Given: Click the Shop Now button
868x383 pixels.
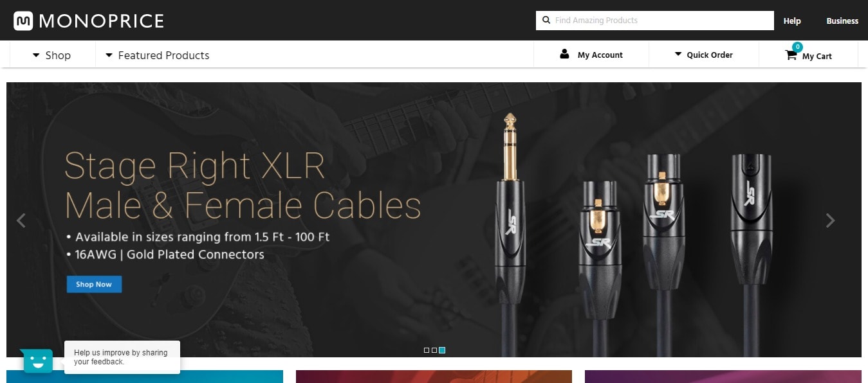Looking at the screenshot, I should (94, 284).
